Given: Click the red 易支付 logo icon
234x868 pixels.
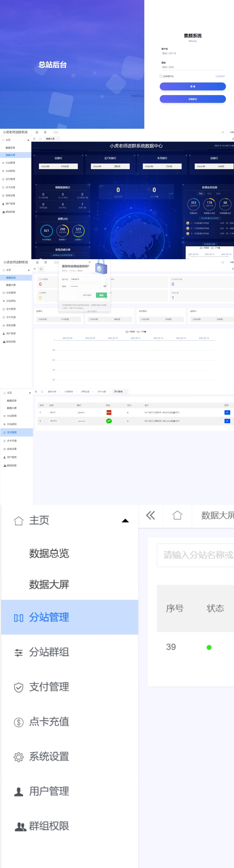Looking at the screenshot, I should coord(109,412).
